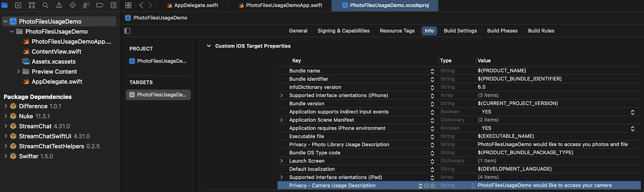
Task: Select the Assets.xcassets catalog in navigator
Action: 54,62
